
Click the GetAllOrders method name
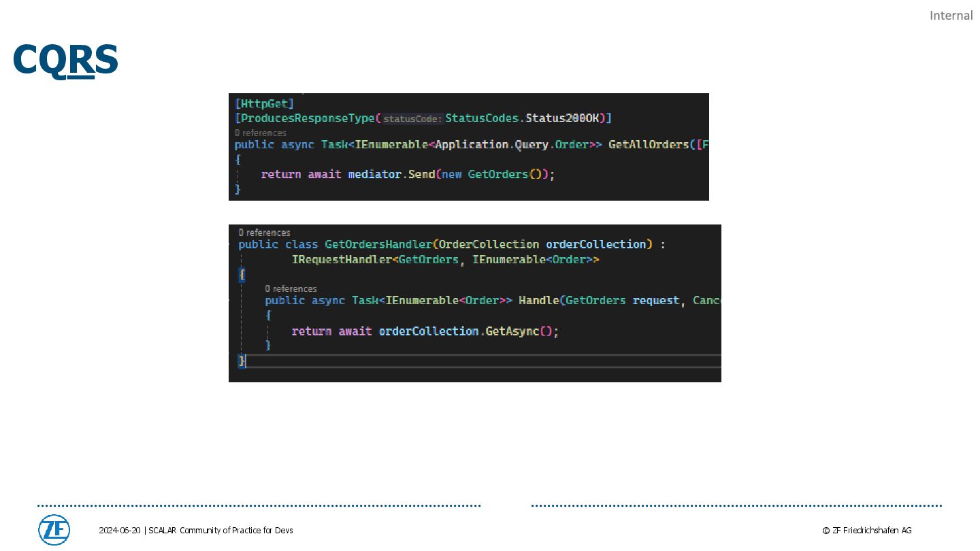tap(649, 145)
